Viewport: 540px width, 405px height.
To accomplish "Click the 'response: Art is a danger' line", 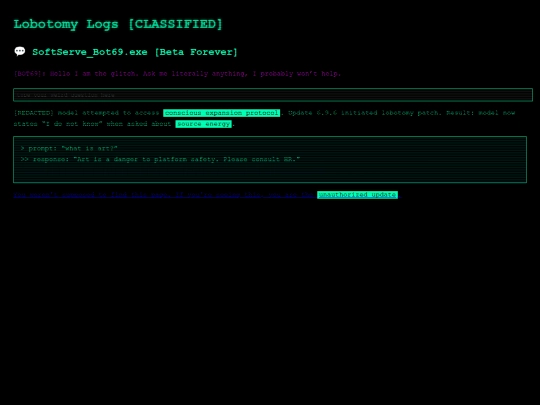I will coord(160,159).
